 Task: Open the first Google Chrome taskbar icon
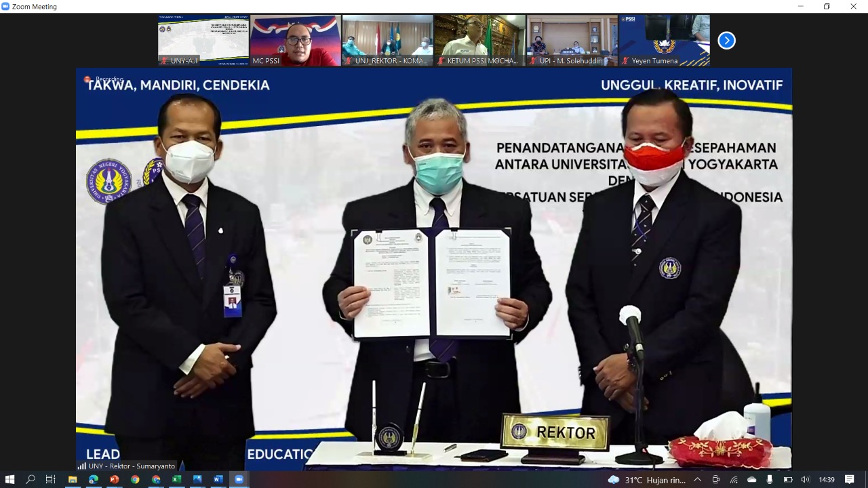click(135, 479)
